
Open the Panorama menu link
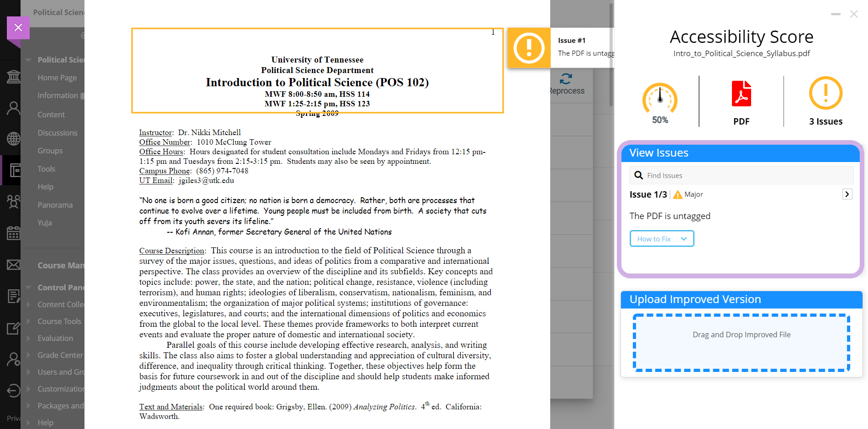click(x=55, y=205)
